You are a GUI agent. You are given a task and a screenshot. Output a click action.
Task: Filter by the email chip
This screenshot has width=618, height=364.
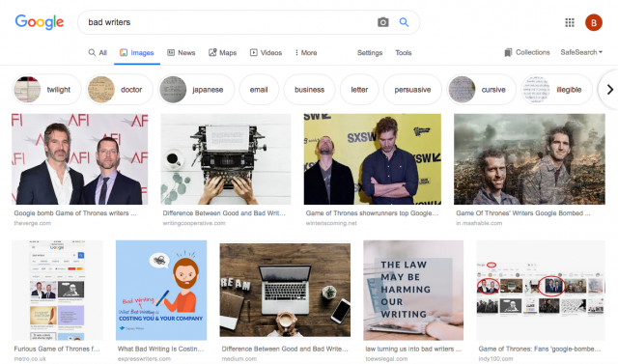tap(259, 90)
